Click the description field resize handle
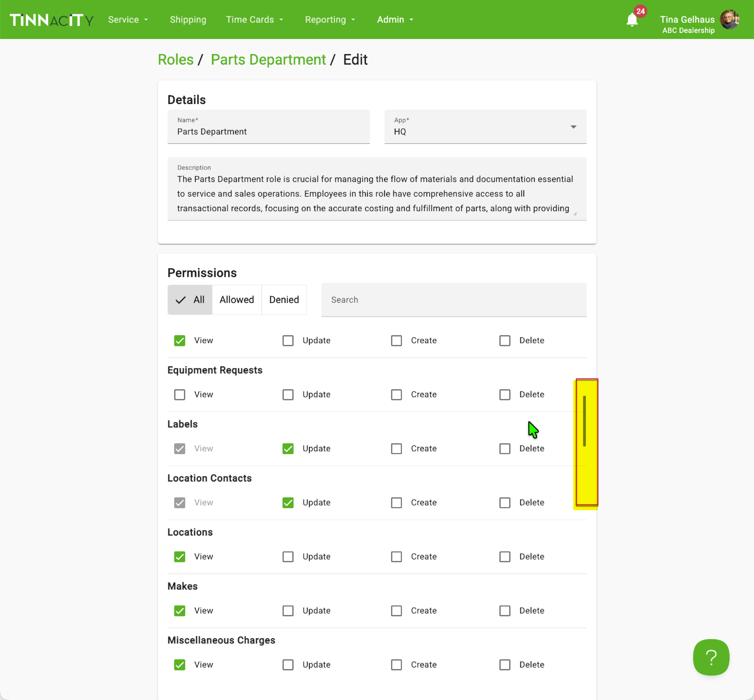This screenshot has width=754, height=700. pos(575,214)
